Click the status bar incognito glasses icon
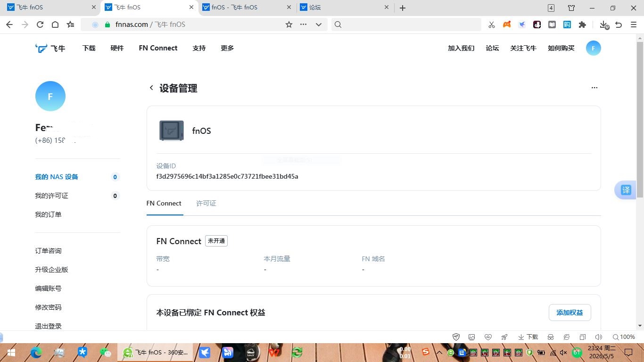Screen dimensions: 644x362 tap(550, 337)
